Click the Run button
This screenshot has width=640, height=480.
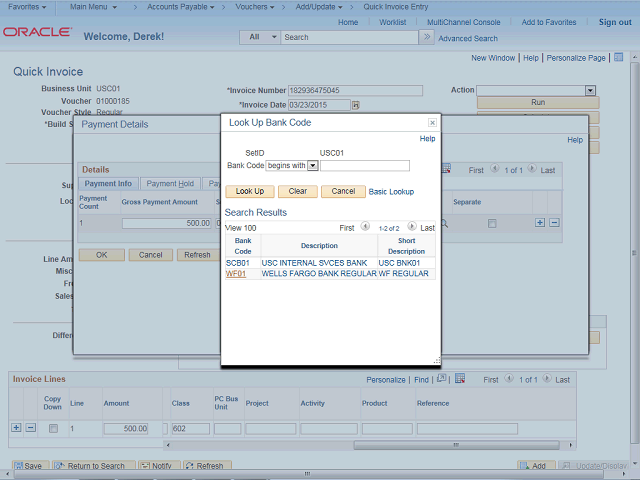point(538,102)
